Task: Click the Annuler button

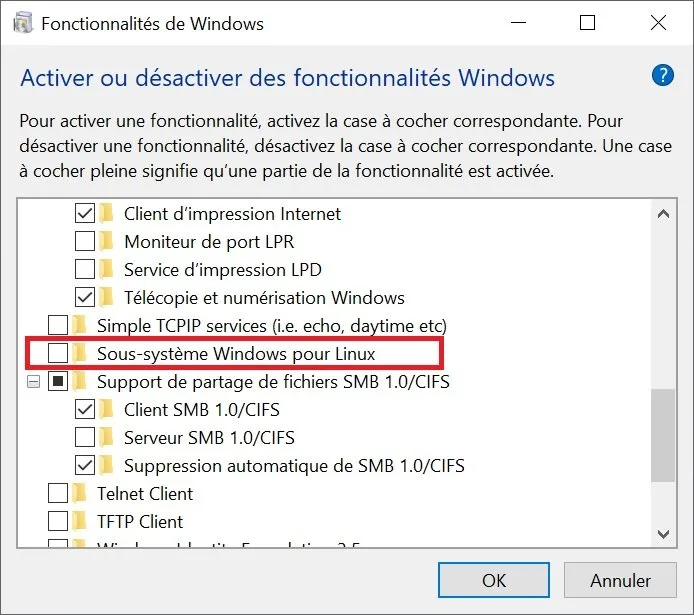Action: point(620,580)
